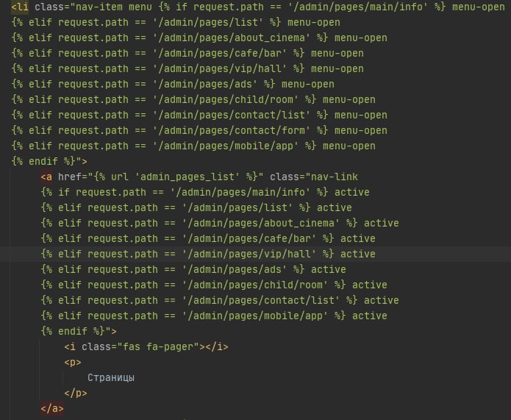
Task: Click 'nav-link' class text
Action: 335,177
